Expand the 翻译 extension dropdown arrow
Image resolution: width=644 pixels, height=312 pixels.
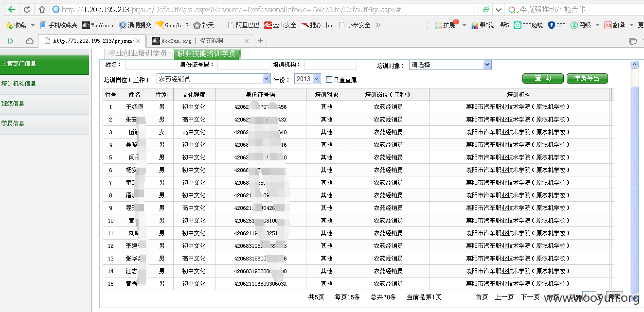[631, 25]
